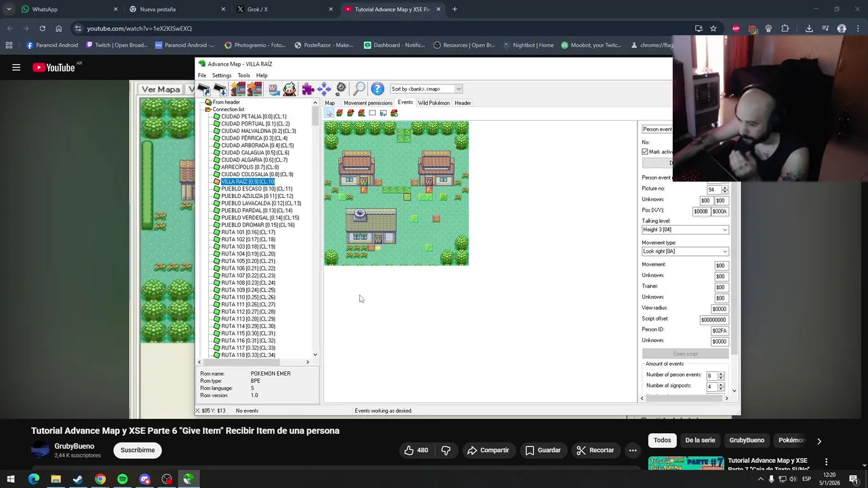Click the YouTube address bar URL

[x=139, y=28]
